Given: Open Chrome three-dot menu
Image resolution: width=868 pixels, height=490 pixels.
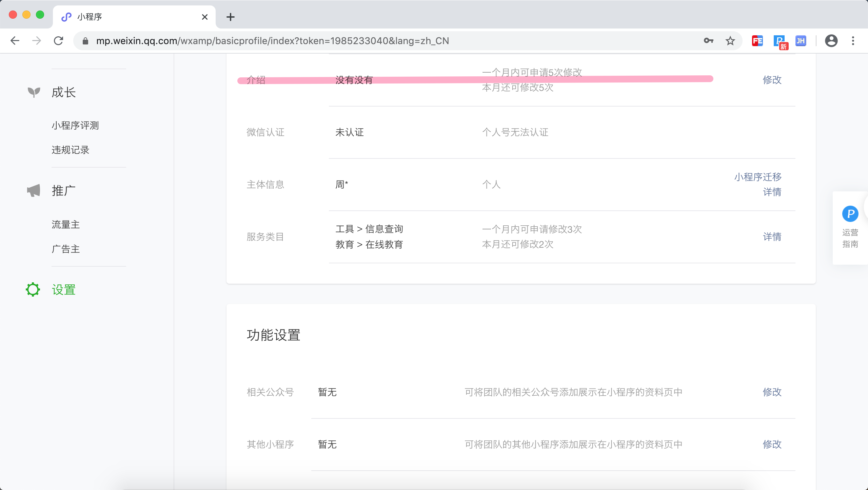Looking at the screenshot, I should pos(853,41).
